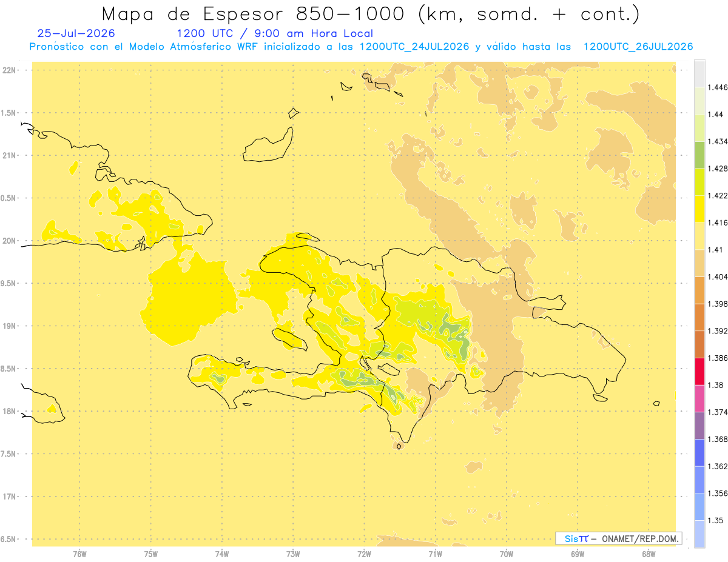Click the 73W longitude label
The height and width of the screenshot is (562, 728).
coord(293,554)
